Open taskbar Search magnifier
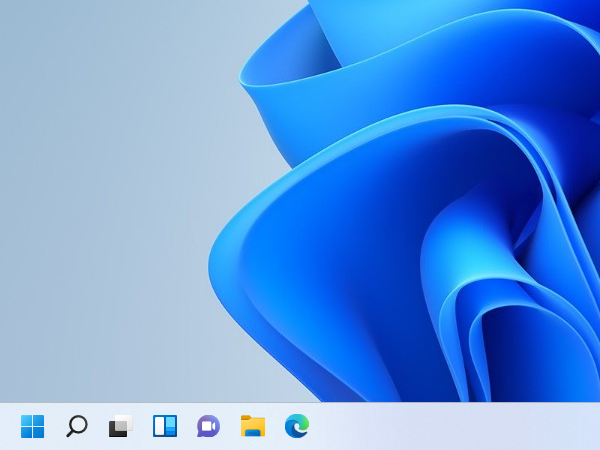The width and height of the screenshot is (600, 450). (x=77, y=426)
